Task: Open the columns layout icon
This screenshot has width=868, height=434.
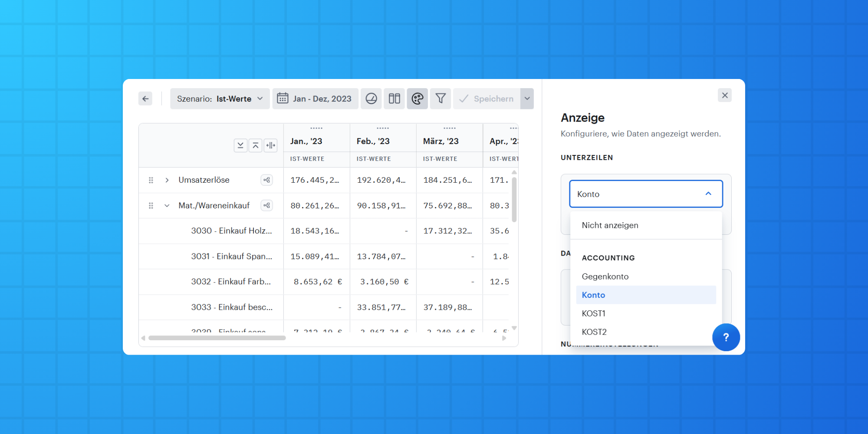Action: point(394,99)
